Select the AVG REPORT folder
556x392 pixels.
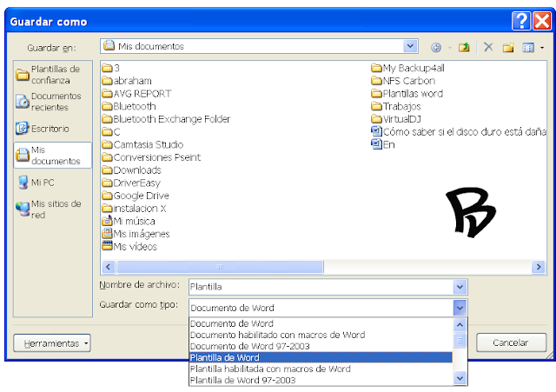(x=136, y=94)
